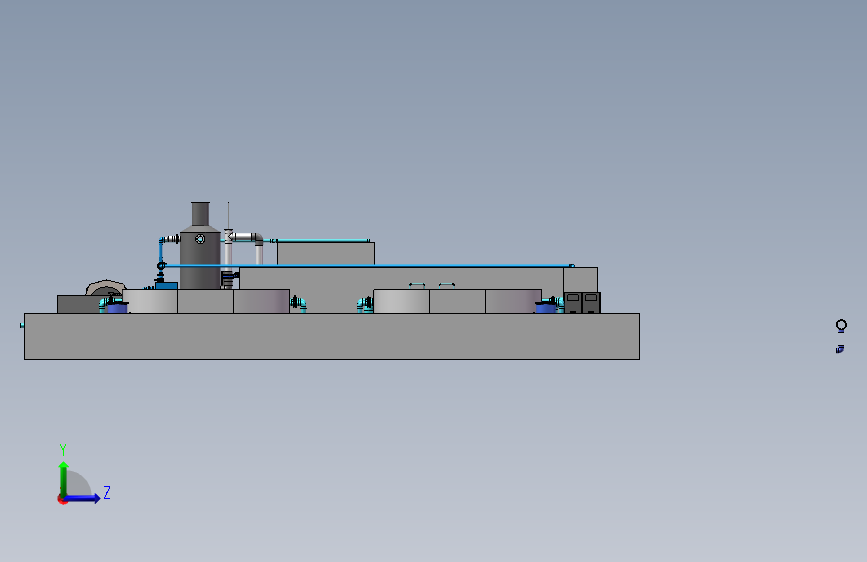Select the purple-tinted tank left of center
The height and width of the screenshot is (562, 867).
[262, 301]
